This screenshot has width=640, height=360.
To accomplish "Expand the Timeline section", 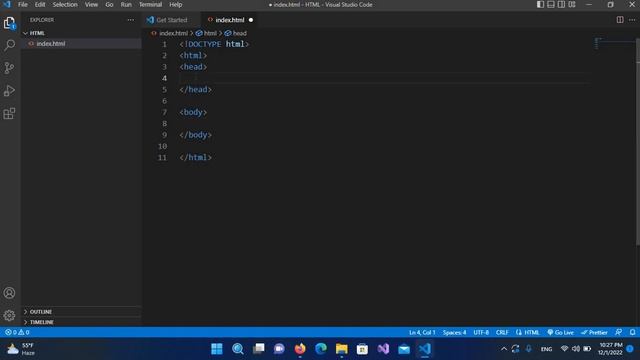I will [81, 322].
